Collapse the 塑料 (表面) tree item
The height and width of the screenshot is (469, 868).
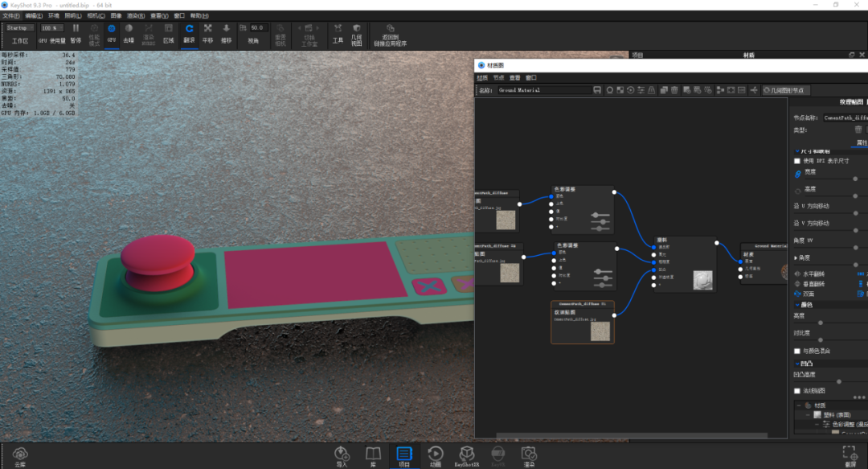coord(808,414)
